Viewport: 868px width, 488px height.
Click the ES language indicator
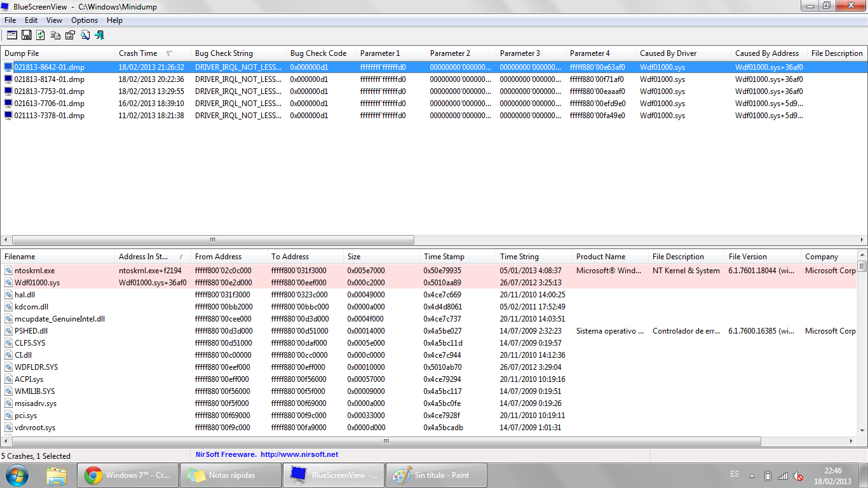point(735,475)
